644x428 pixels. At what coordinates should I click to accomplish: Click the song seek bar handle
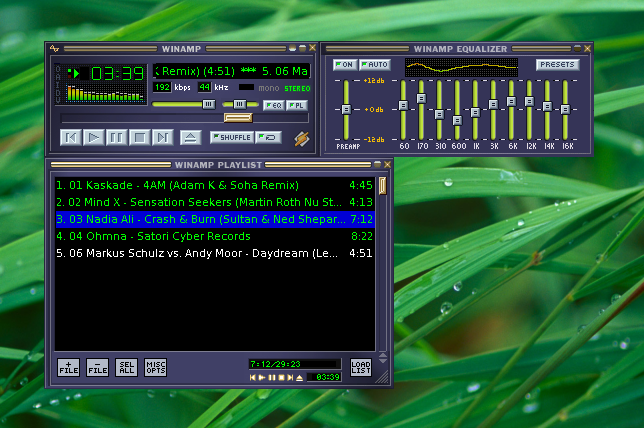[238, 118]
